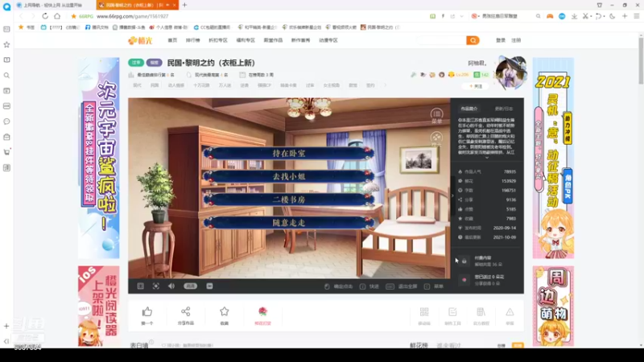
Task: Click the sidebar chat bubble icon
Action: click(x=6, y=121)
